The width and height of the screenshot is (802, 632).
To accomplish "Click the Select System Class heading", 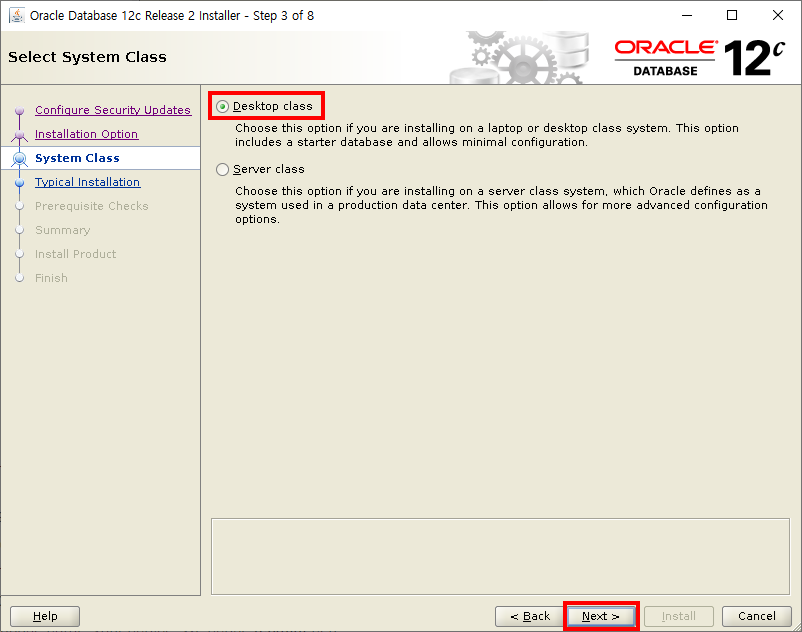I will 87,57.
